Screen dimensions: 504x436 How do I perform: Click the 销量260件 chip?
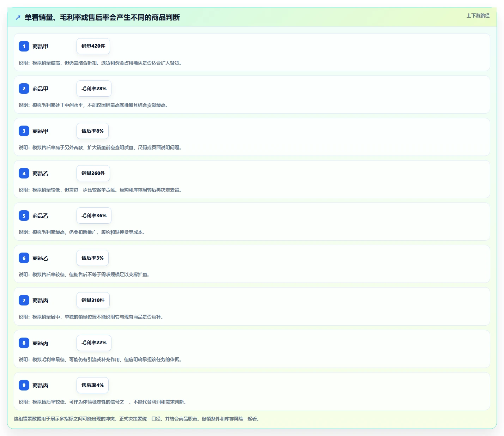coord(93,173)
